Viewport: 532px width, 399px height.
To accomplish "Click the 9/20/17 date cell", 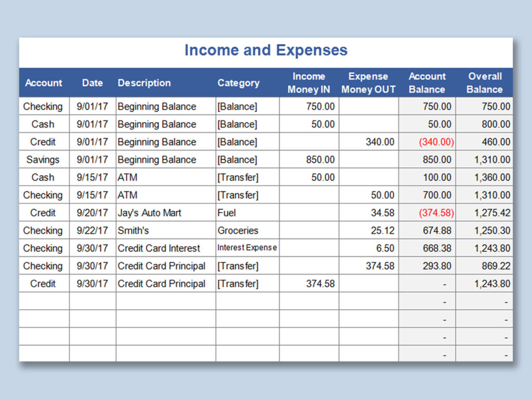I will click(x=92, y=212).
